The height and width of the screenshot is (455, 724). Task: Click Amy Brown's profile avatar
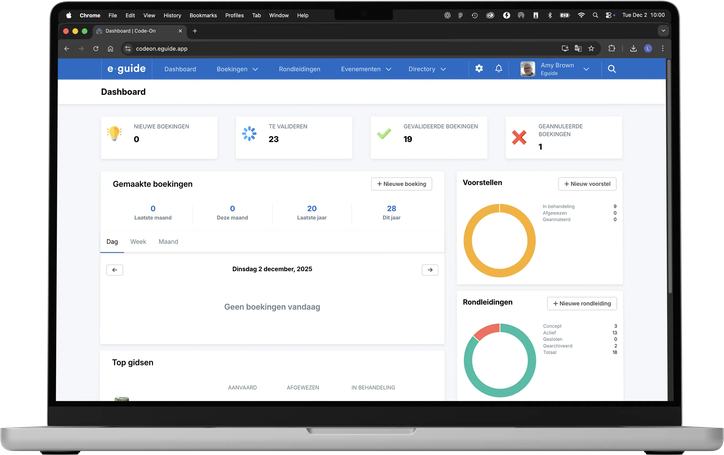pos(528,69)
